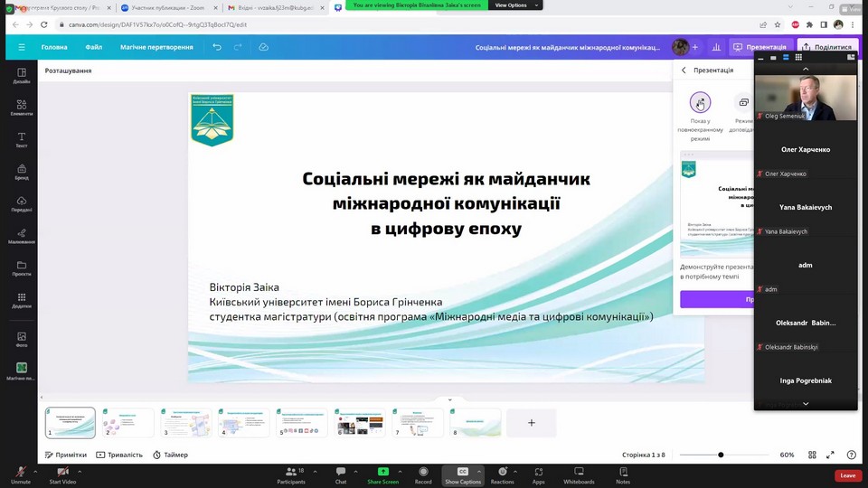Click the Canva hamburger menu icon
868x488 pixels.
22,47
